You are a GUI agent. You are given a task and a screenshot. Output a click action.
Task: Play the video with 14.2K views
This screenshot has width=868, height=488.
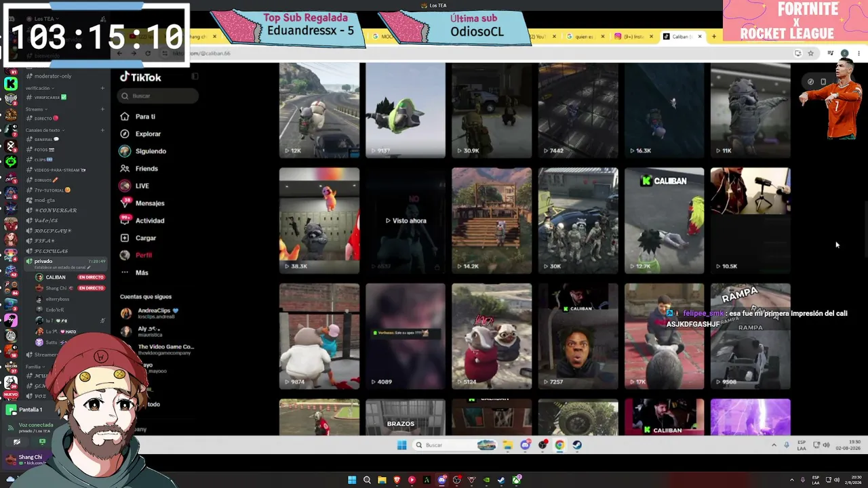point(492,221)
